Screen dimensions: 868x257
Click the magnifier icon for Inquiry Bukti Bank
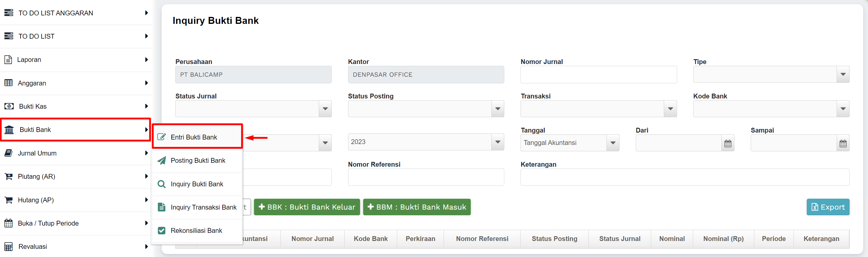tap(162, 184)
